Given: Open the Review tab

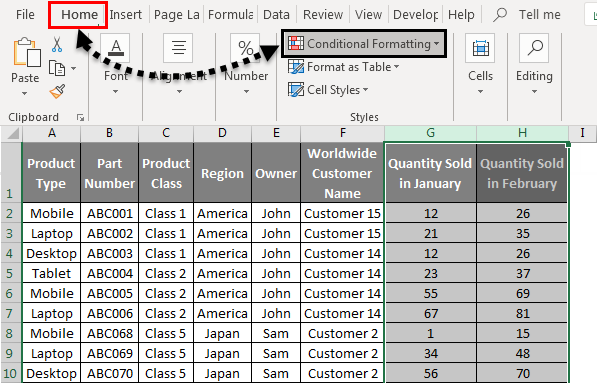Looking at the screenshot, I should click(323, 15).
